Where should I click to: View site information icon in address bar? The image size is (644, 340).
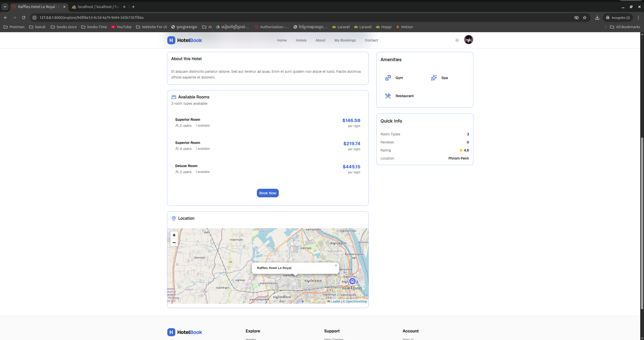[35, 18]
